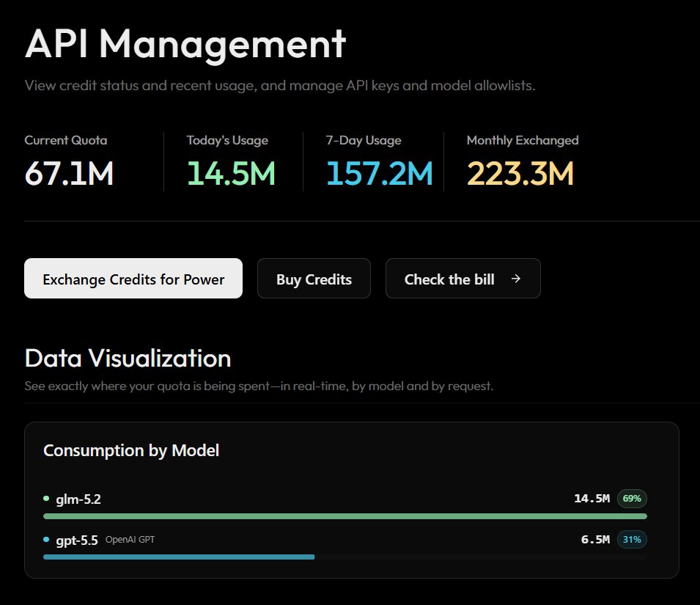Click the Current Quota label
This screenshot has height=605, width=700.
(66, 140)
